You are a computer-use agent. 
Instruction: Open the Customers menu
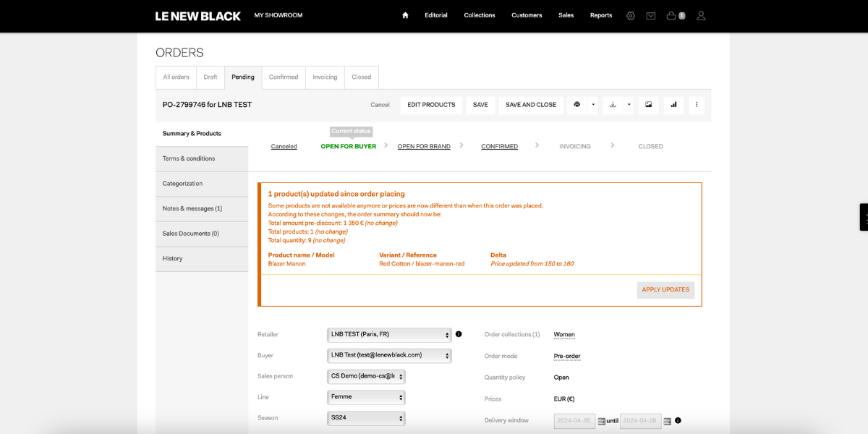(x=527, y=15)
